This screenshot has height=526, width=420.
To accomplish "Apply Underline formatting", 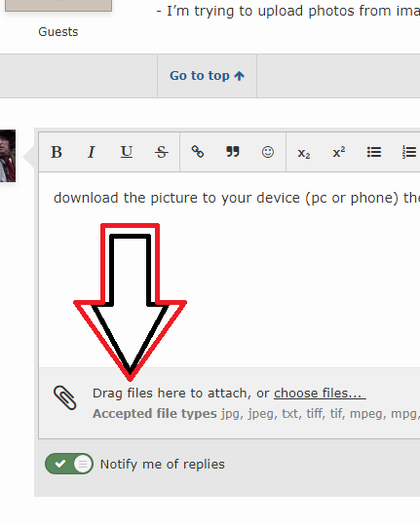I will tap(127, 152).
